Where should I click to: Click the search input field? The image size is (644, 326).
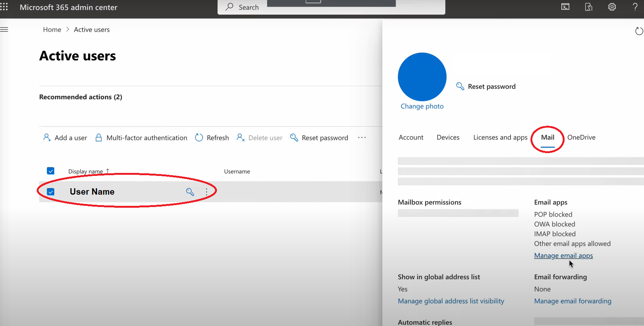click(331, 7)
